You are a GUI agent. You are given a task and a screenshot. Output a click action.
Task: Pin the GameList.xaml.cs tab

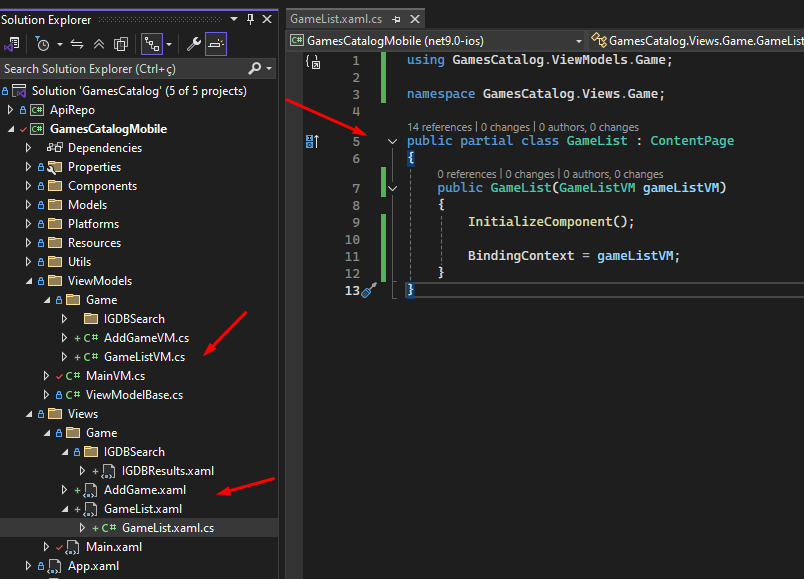[x=396, y=19]
